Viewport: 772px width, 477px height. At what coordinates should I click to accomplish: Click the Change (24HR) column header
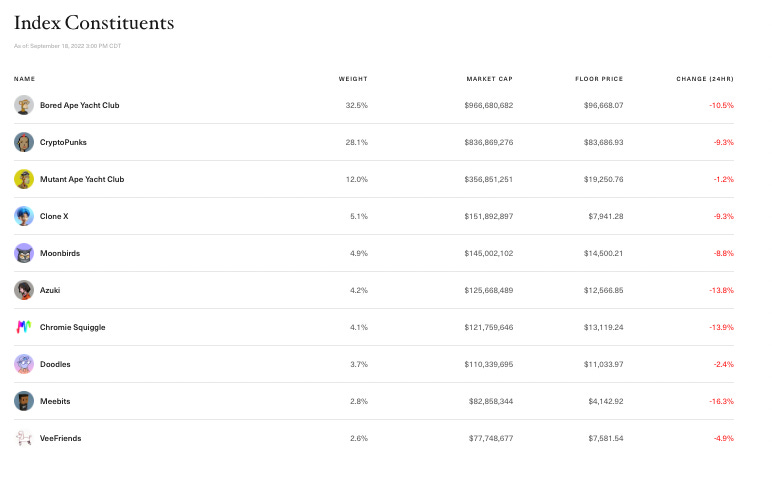[x=705, y=79]
